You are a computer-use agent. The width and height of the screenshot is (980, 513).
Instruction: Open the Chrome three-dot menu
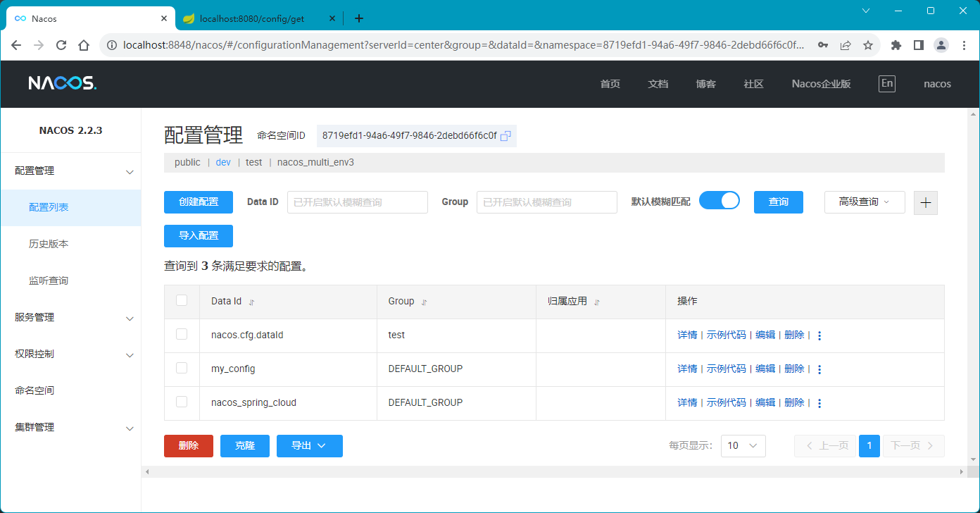963,45
